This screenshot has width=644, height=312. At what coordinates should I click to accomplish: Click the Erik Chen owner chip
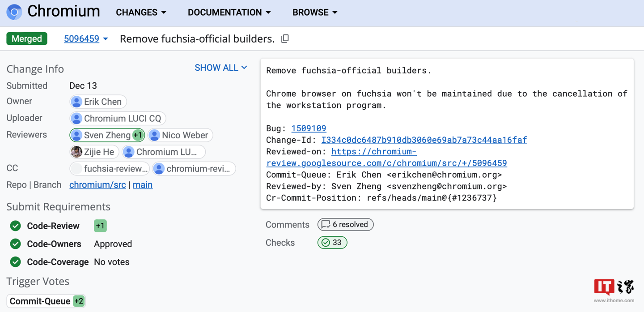[x=98, y=102]
